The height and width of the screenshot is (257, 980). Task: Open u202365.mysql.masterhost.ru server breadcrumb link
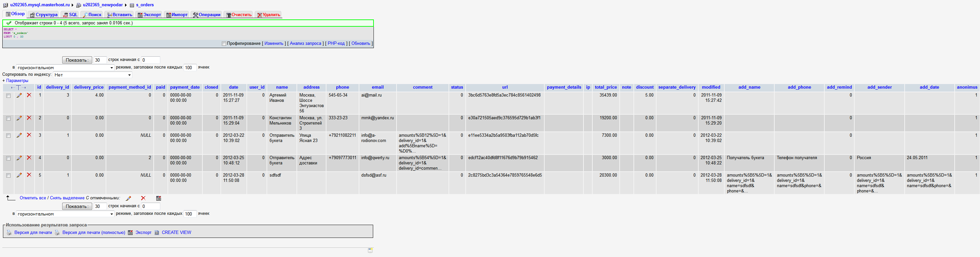[x=40, y=5]
